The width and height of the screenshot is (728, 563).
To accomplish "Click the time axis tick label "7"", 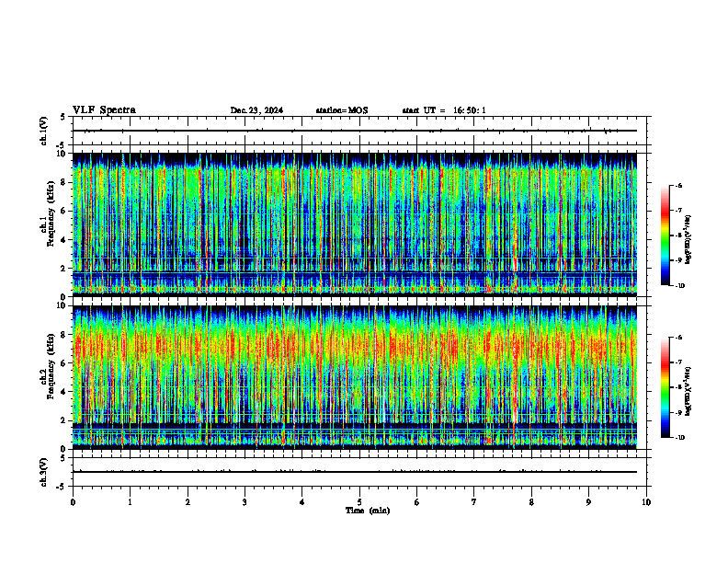I will pyautogui.click(x=474, y=502).
